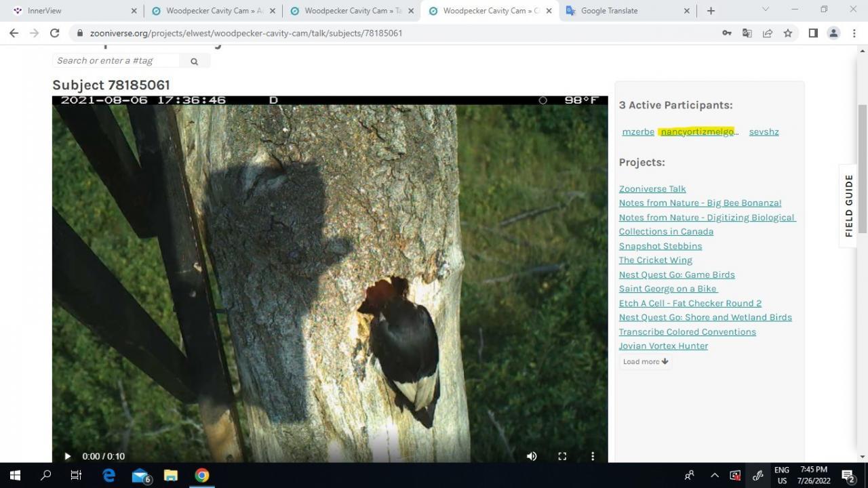Open Nest Quest Go: Game Birds
The height and width of the screenshot is (488, 868).
(x=677, y=274)
